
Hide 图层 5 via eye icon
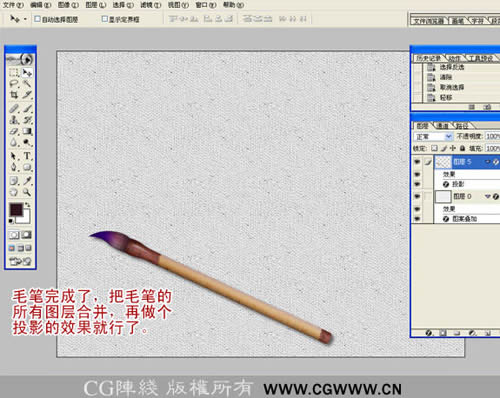point(417,162)
